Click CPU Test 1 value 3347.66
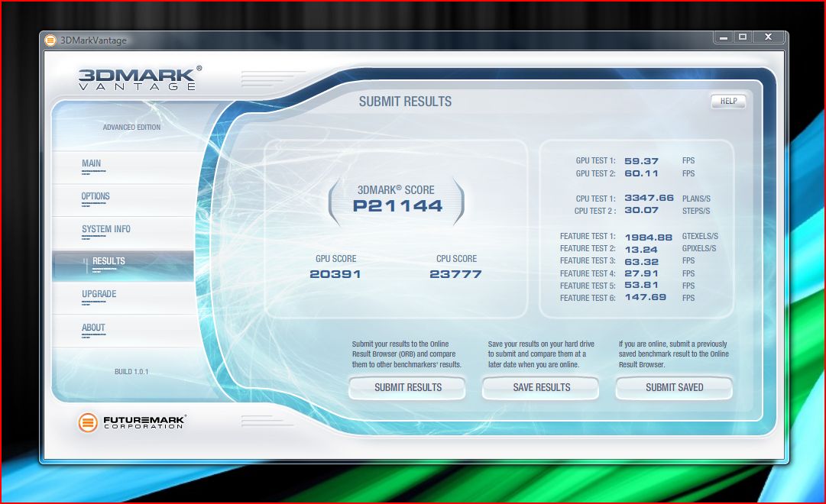 click(649, 198)
